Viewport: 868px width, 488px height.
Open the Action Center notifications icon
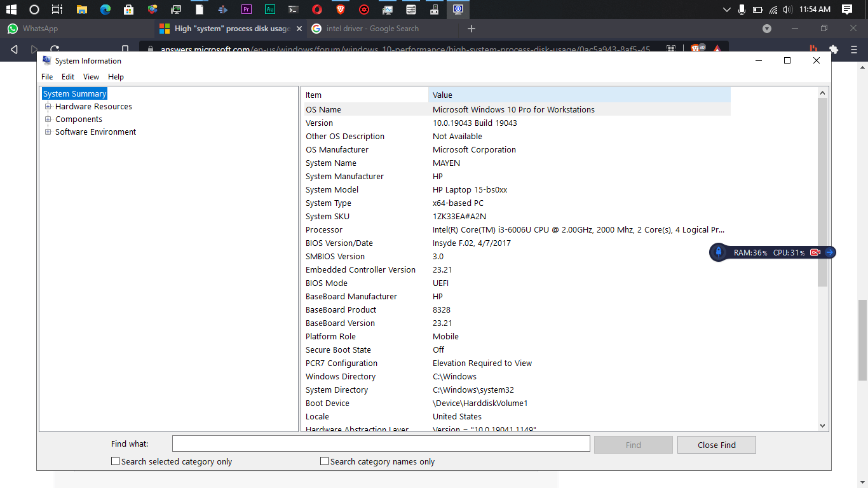coord(846,10)
